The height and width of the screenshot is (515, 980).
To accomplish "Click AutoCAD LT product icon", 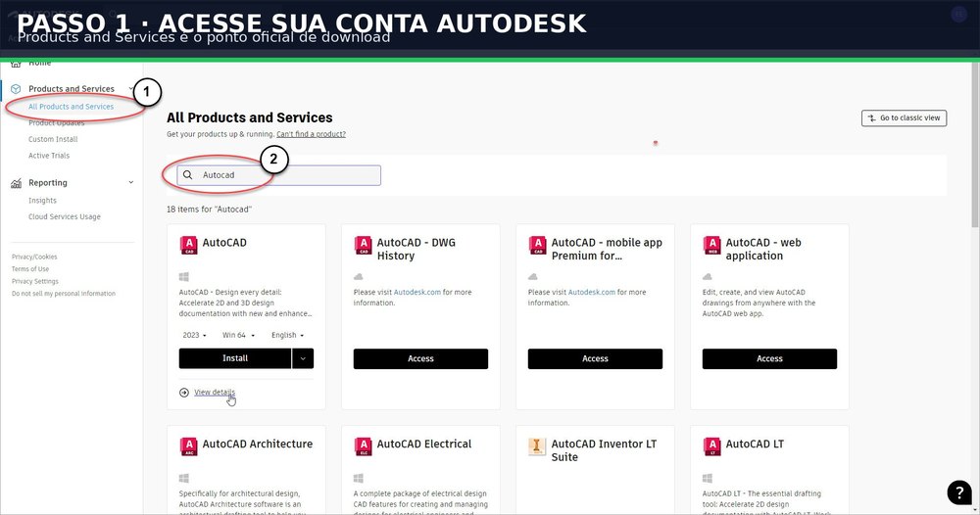I will coord(711,446).
